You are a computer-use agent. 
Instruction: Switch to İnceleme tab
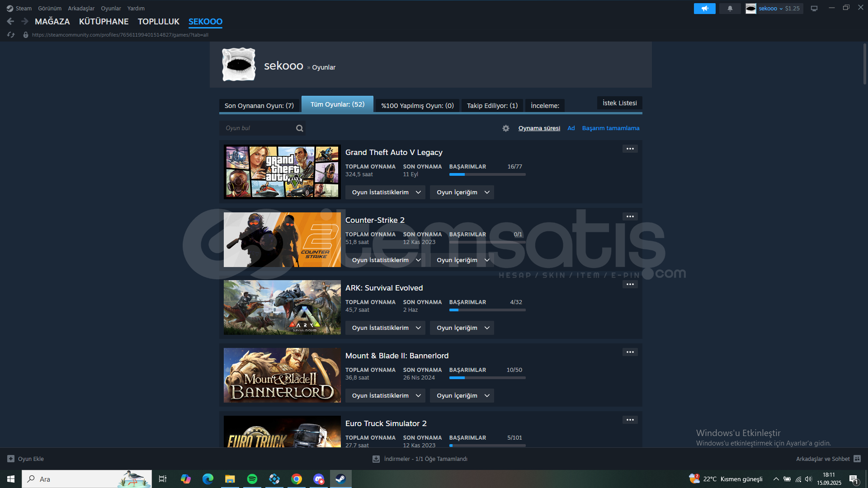pos(545,106)
